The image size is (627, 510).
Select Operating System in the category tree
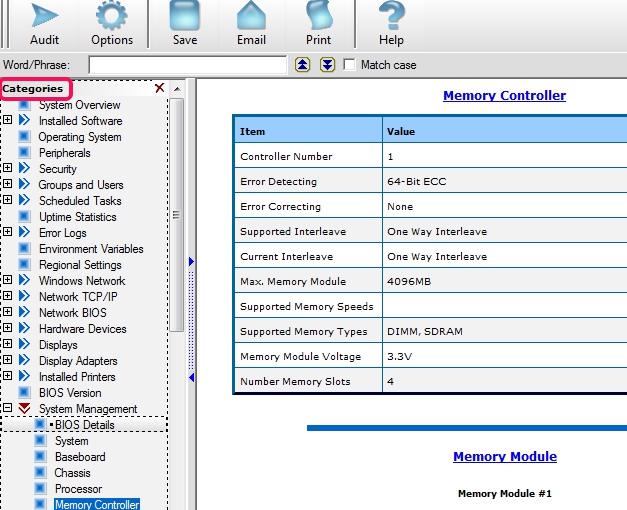coord(79,137)
